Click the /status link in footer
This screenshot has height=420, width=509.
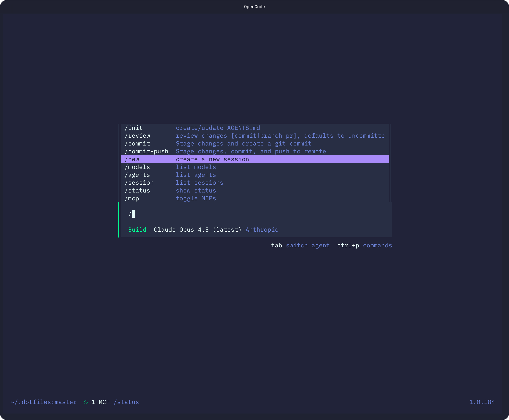[x=126, y=402]
